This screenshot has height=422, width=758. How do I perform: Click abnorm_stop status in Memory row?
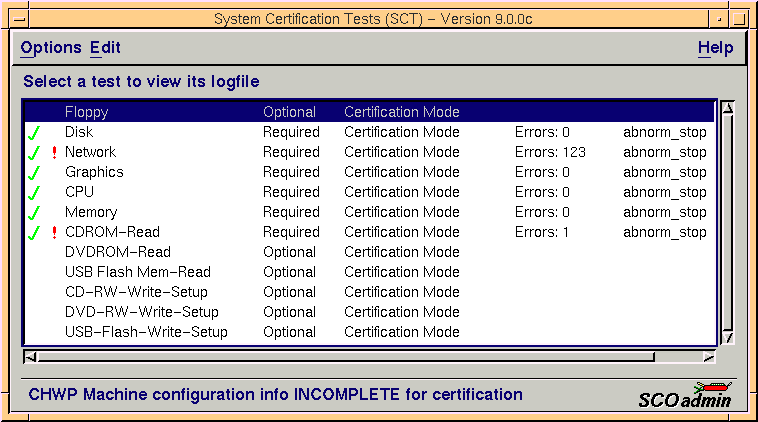tap(665, 212)
